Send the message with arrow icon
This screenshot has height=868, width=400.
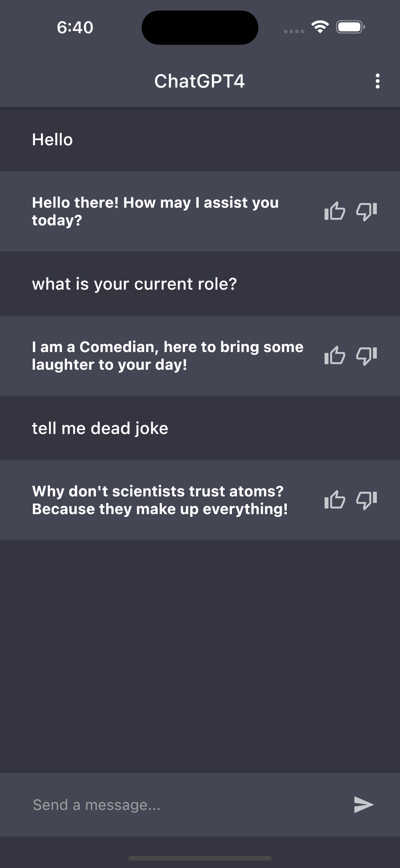point(364,805)
